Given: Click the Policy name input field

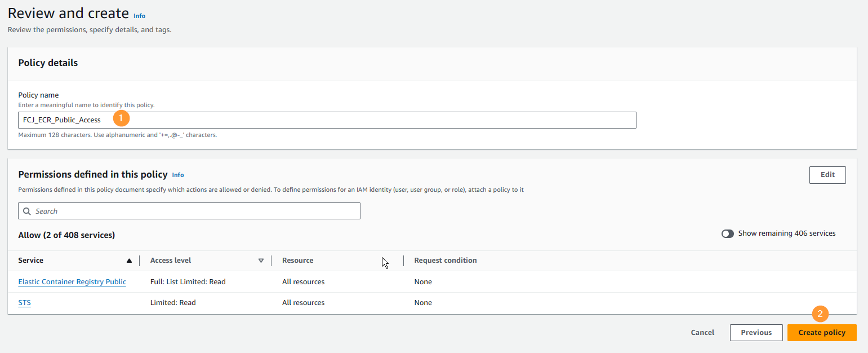Looking at the screenshot, I should coord(327,120).
